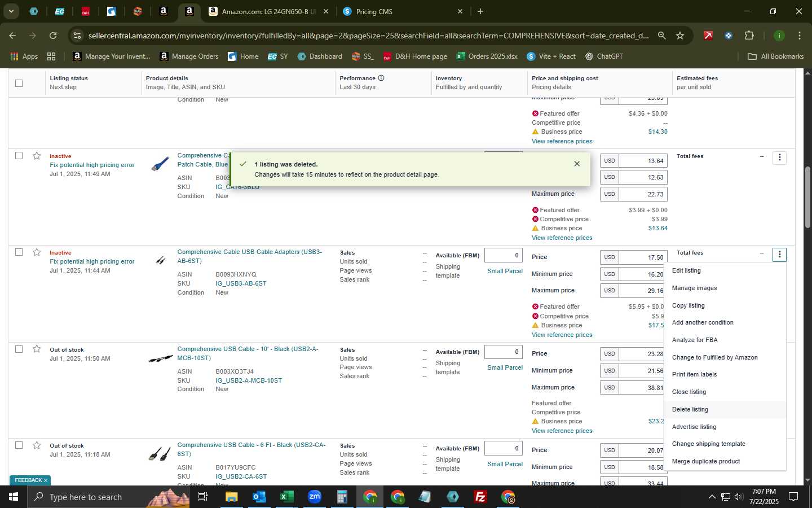This screenshot has height=508, width=812.
Task: Check the USB2-CA-6ST listing checkbox
Action: (x=19, y=445)
